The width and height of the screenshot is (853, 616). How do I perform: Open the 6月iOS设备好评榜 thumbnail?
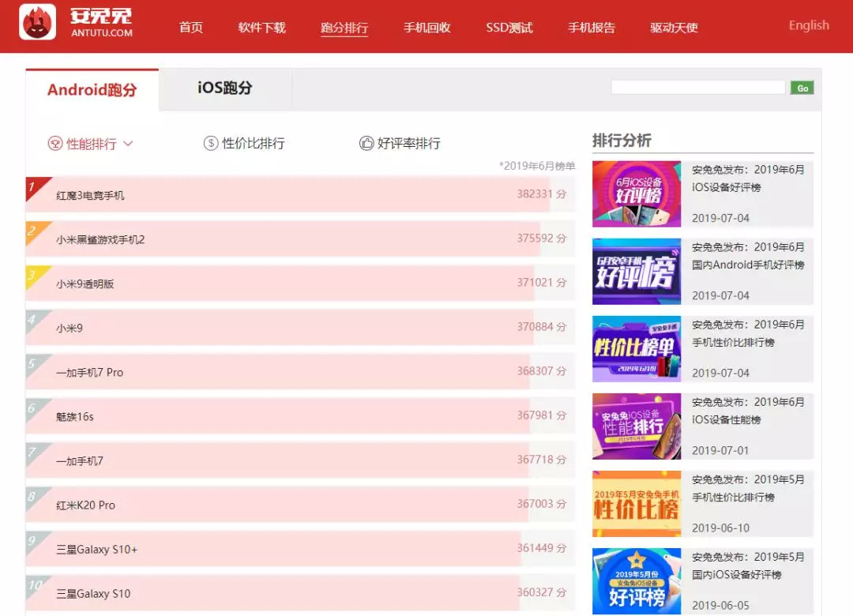[x=637, y=193]
